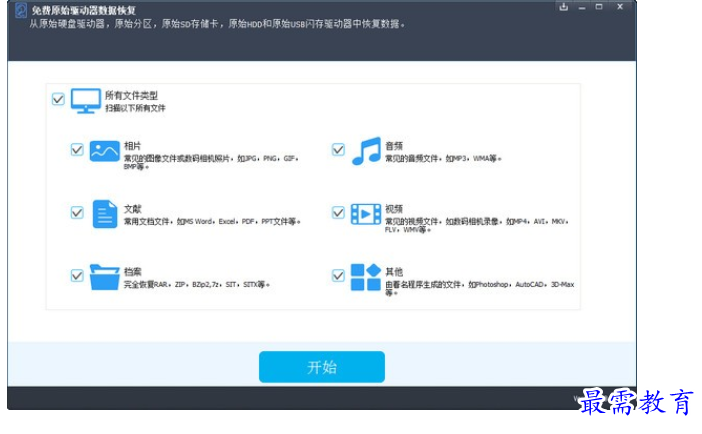Uncheck the 所有文件类型 checkbox
The image size is (702, 434).
(58, 99)
